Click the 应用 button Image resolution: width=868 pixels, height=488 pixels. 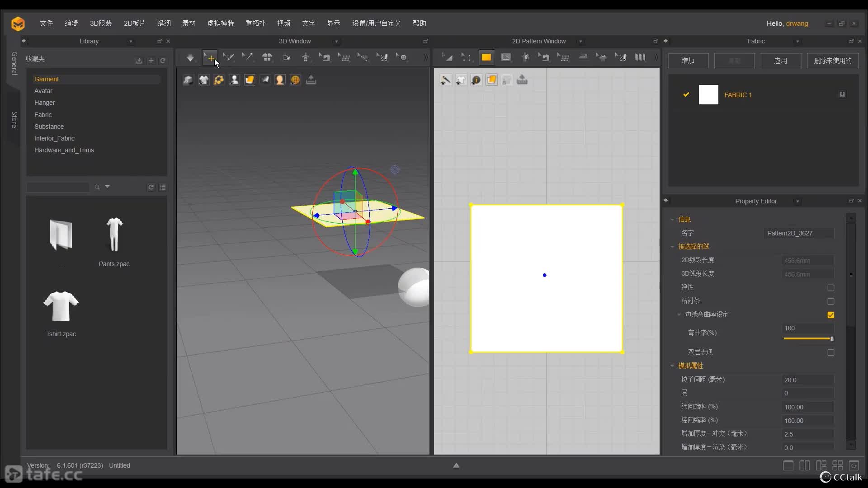point(781,61)
